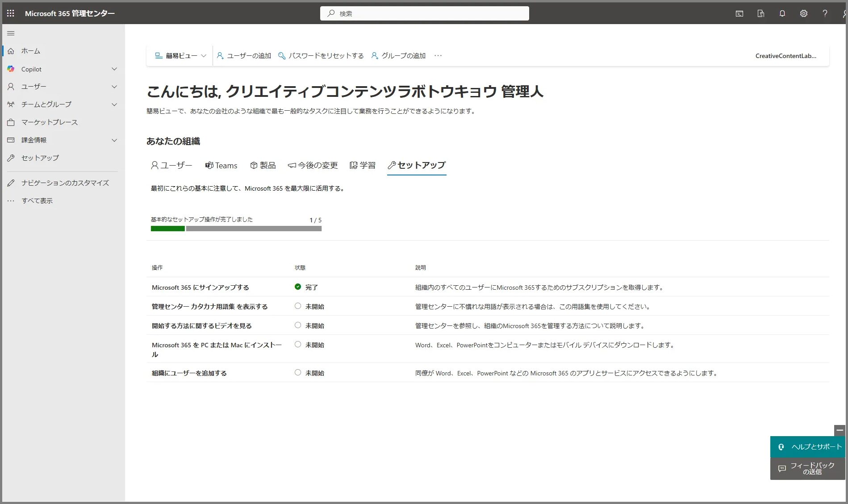The image size is (848, 504).
Task: Open the notifications bell icon
Action: coord(782,13)
